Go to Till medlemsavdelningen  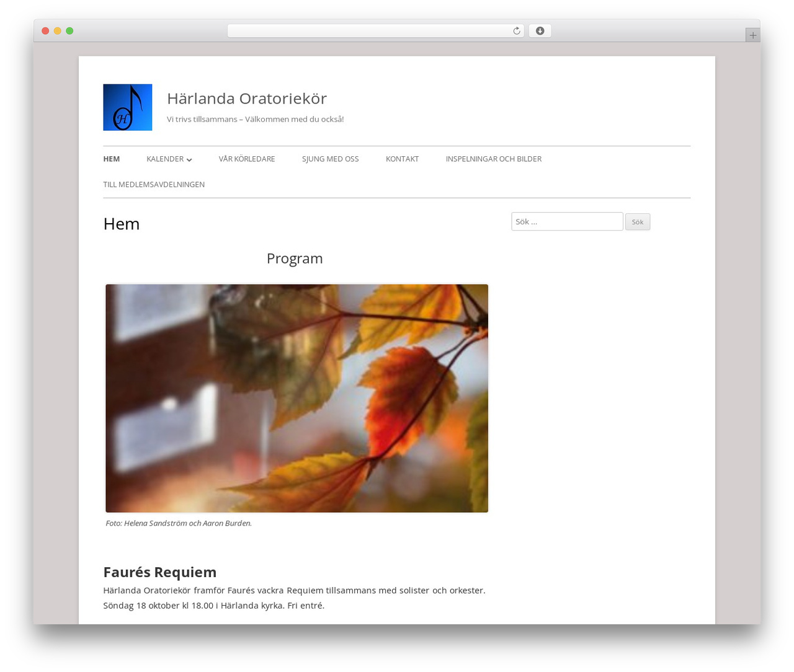click(154, 185)
